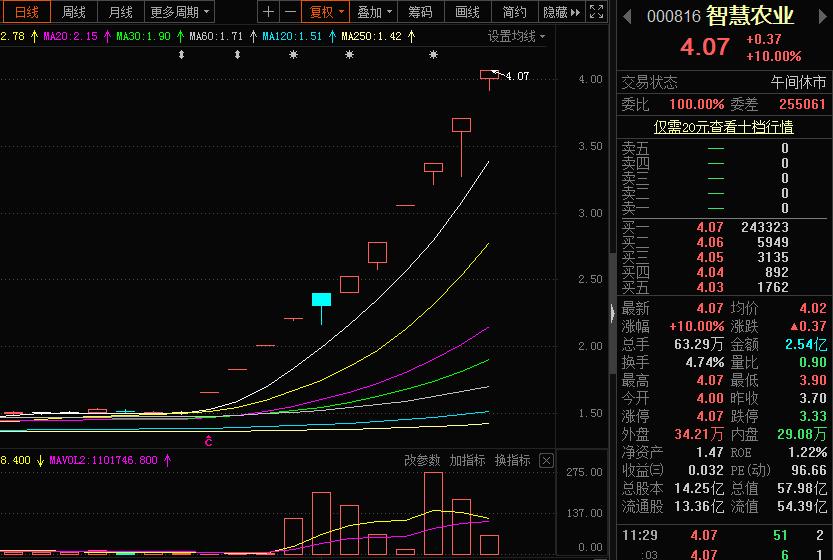This screenshot has height=560, width=833.
Task: Click the panel collapse handle beside the chart
Action: pos(613,312)
